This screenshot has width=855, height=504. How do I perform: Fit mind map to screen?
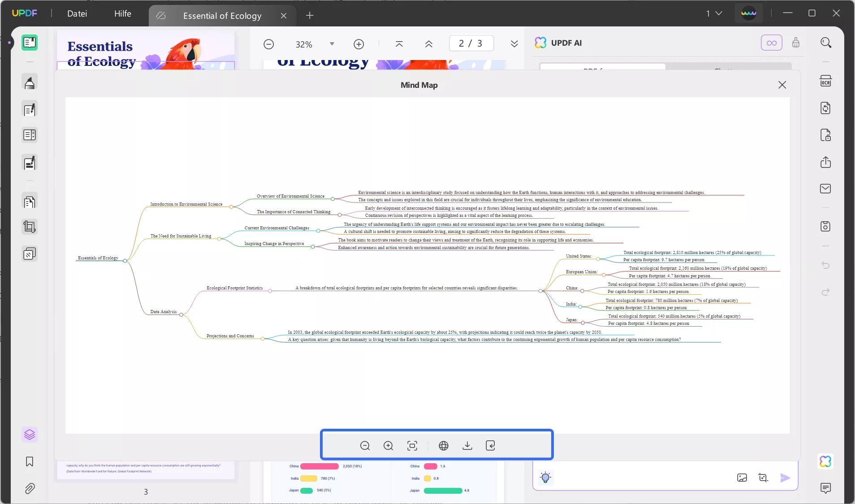pos(412,446)
